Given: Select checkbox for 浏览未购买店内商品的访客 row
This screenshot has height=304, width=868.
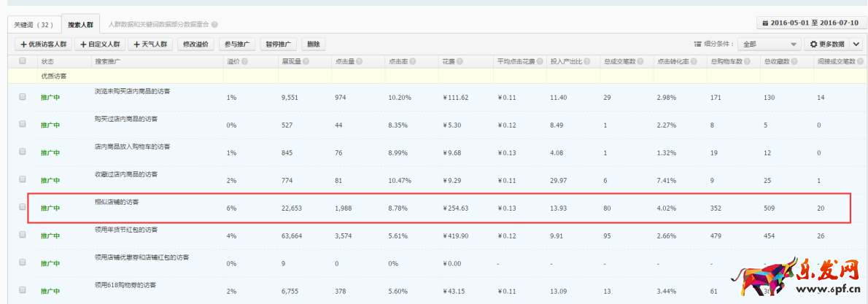Looking at the screenshot, I should point(23,96).
